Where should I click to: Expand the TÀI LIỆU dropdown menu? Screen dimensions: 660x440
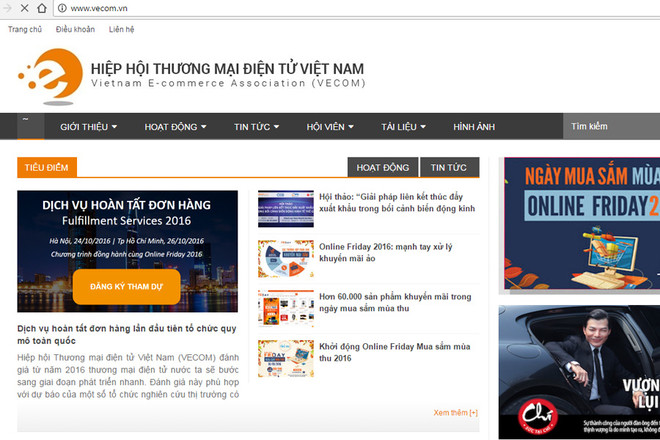click(x=403, y=127)
